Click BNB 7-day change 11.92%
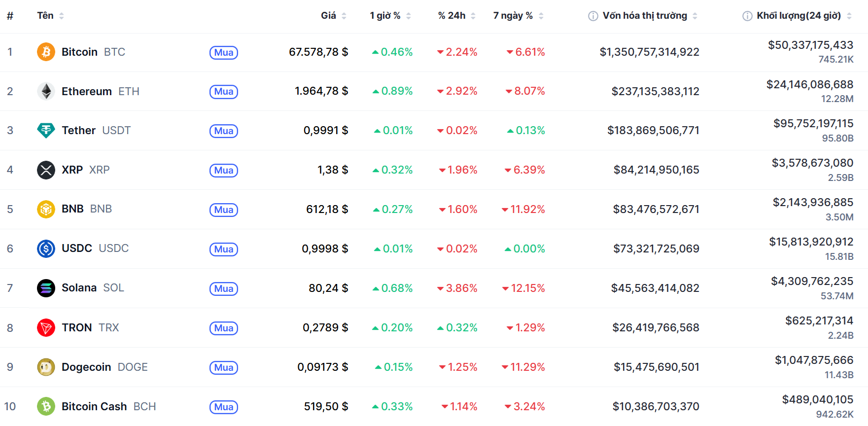Image resolution: width=868 pixels, height=426 pixels. click(523, 209)
